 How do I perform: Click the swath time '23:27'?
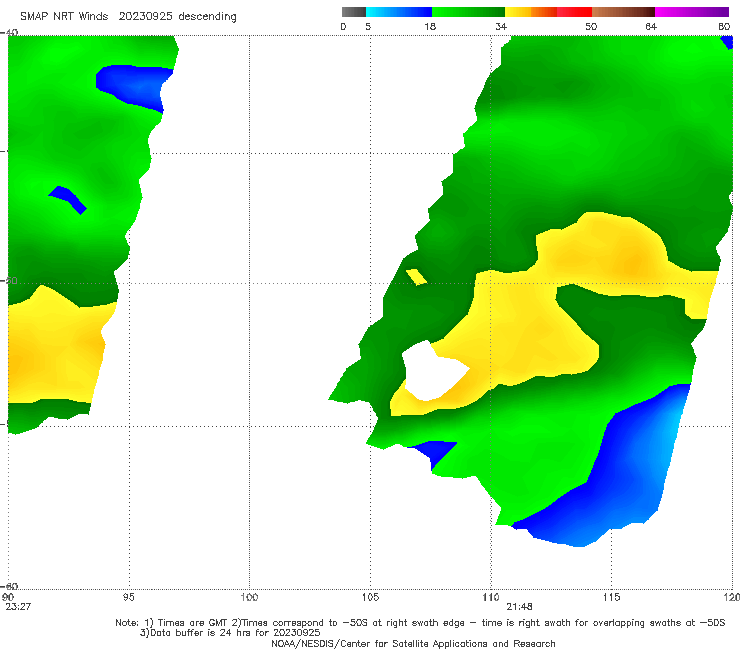pyautogui.click(x=18, y=607)
